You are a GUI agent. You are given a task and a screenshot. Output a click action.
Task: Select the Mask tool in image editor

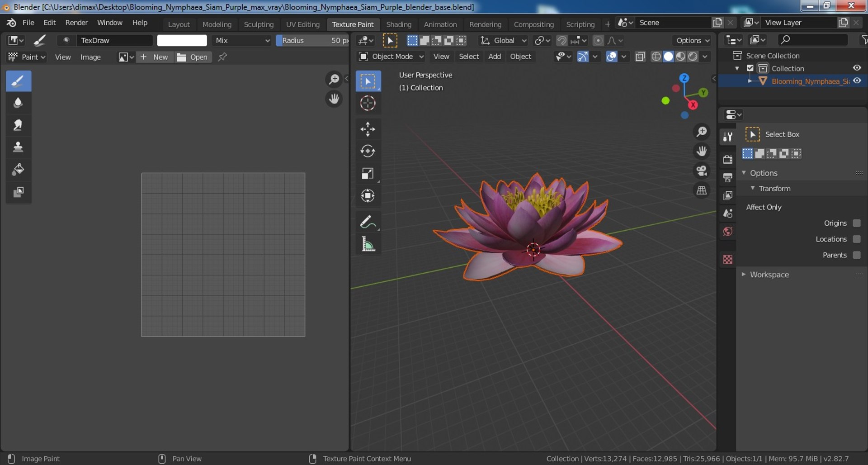pyautogui.click(x=19, y=192)
